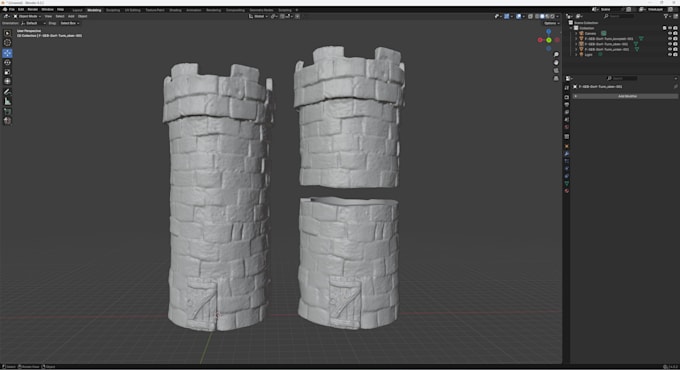
Task: Open the Orientation Default dropdown
Action: (x=33, y=23)
